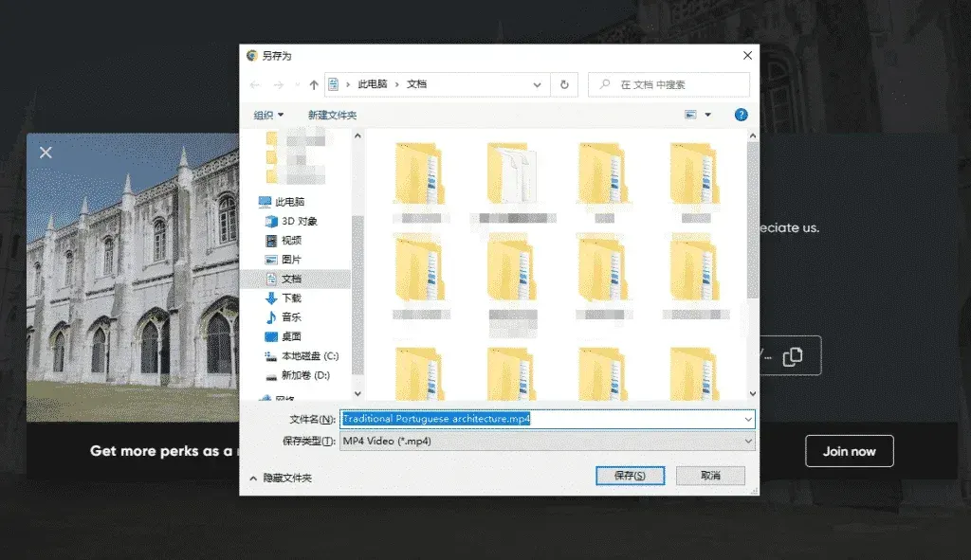The width and height of the screenshot is (971, 560).
Task: Select 视频 in navigation tree
Action: click(291, 240)
